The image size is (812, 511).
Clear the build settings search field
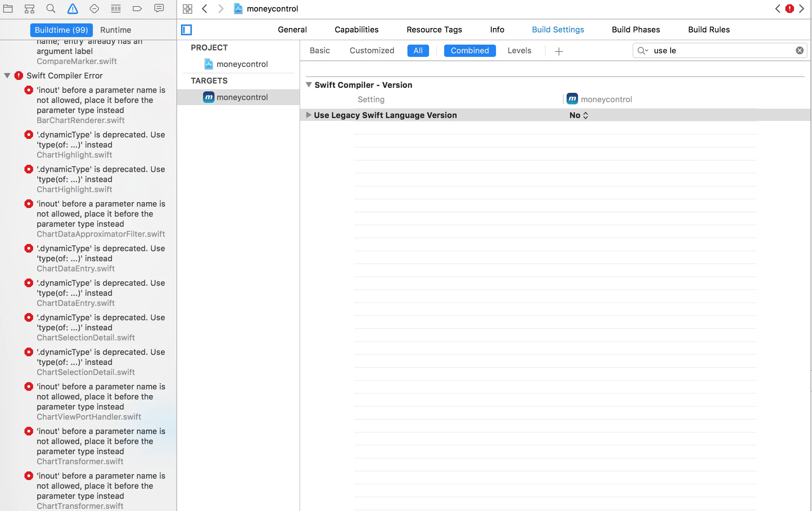799,50
